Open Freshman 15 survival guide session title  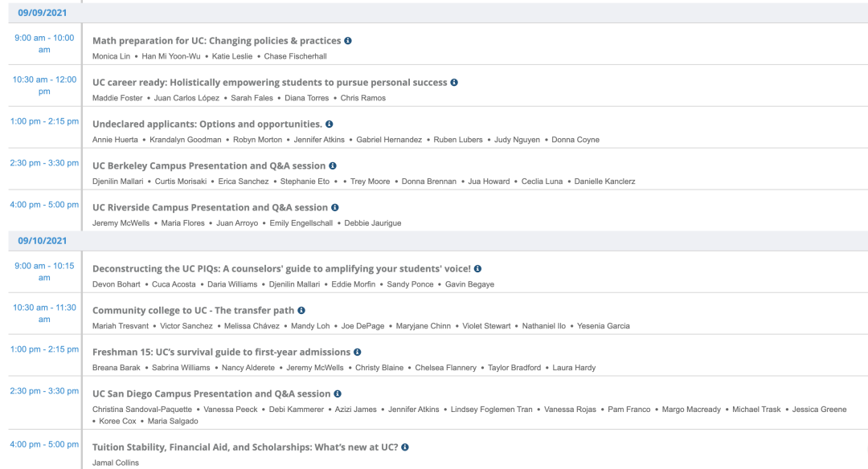[x=222, y=352]
